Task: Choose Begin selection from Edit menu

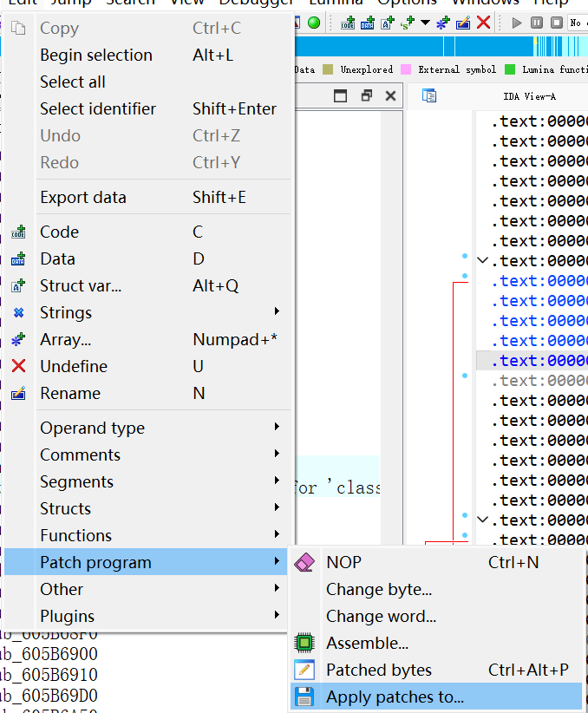Action: pyautogui.click(x=147, y=55)
